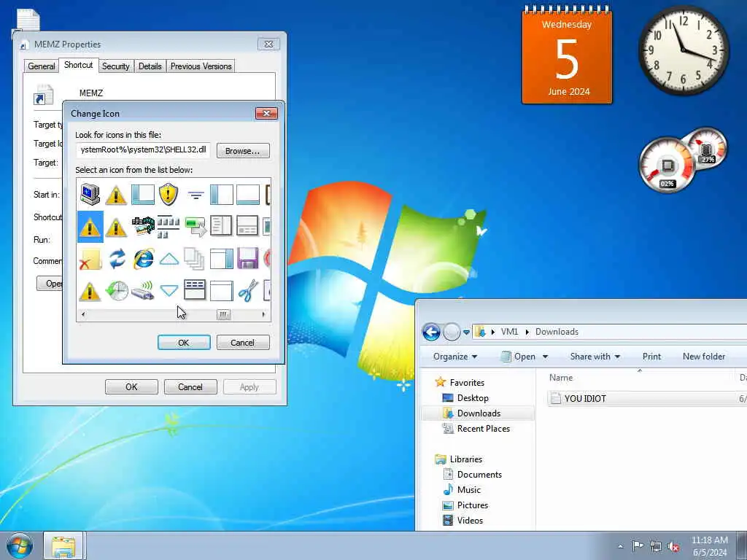Pick the highlighted warning triangle icon
This screenshot has height=560, width=747.
(x=90, y=227)
